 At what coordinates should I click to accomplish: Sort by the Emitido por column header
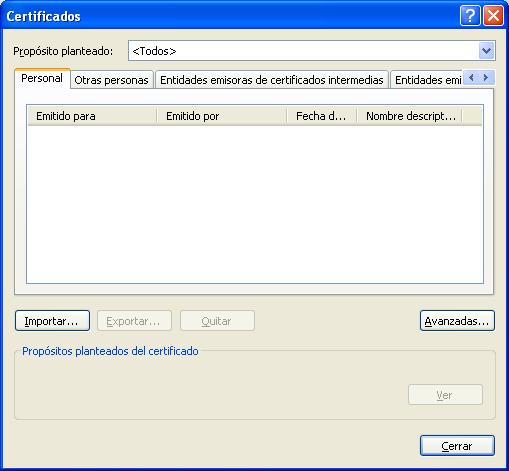click(x=222, y=116)
